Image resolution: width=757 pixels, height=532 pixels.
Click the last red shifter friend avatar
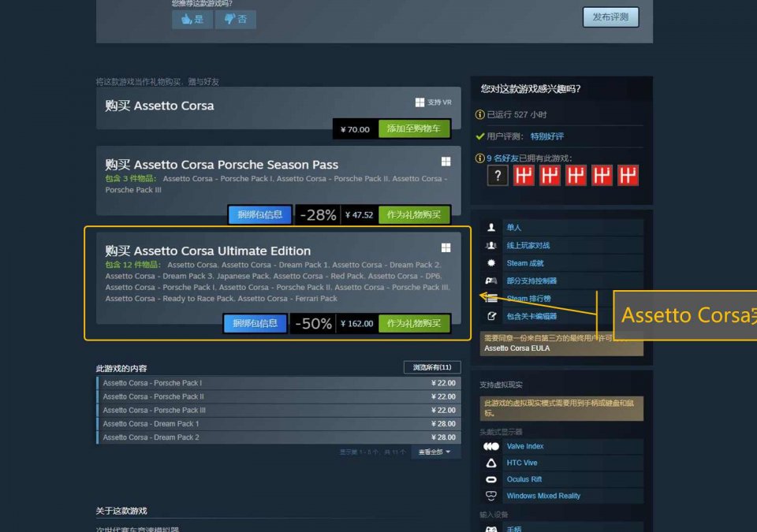[x=628, y=175]
